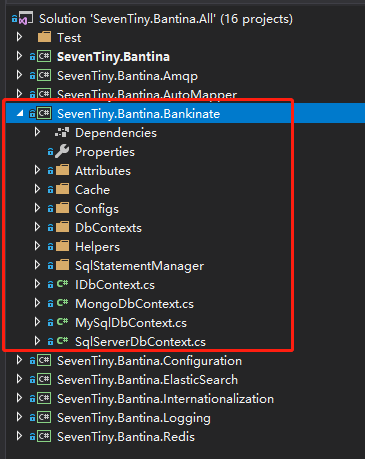Expand the SevenTiny.Bantina.Amqp project

pyautogui.click(x=19, y=75)
